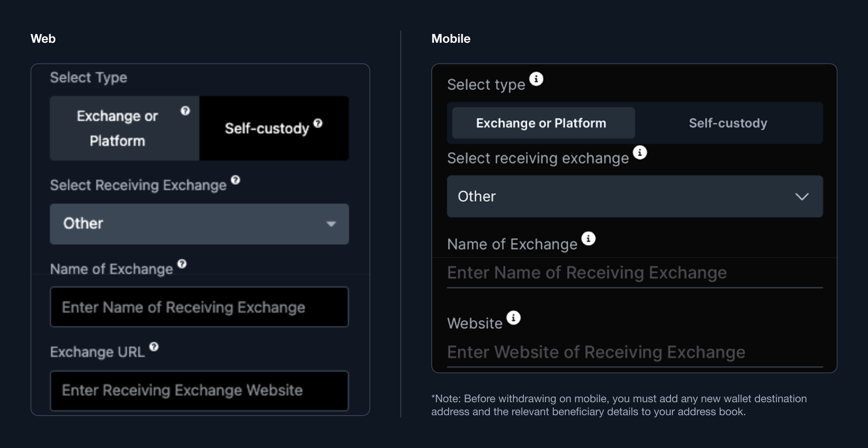Open help tooltip for Select Receiving Exchange
Viewport: 868px width, 448px height.
(236, 180)
